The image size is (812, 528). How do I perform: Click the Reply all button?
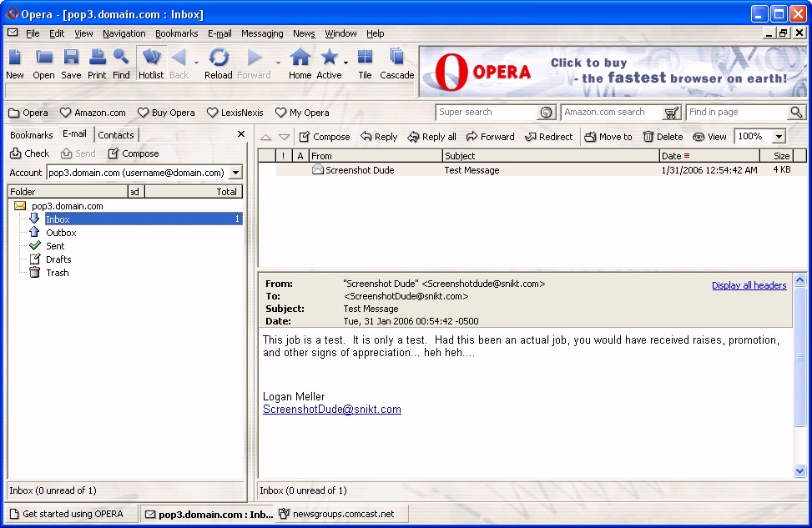[x=432, y=137]
